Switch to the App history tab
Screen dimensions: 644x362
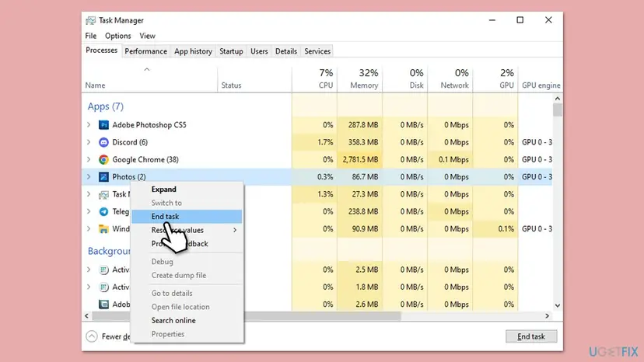(x=193, y=51)
